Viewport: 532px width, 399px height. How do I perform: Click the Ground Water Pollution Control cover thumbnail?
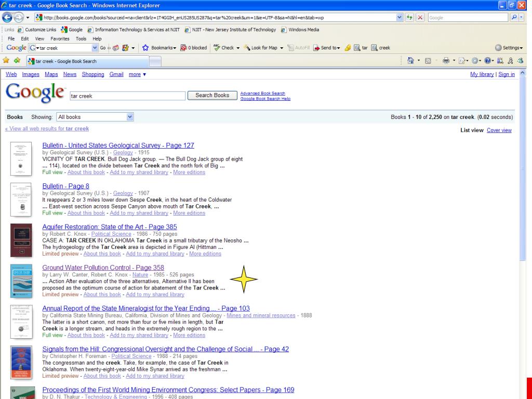[x=21, y=281]
